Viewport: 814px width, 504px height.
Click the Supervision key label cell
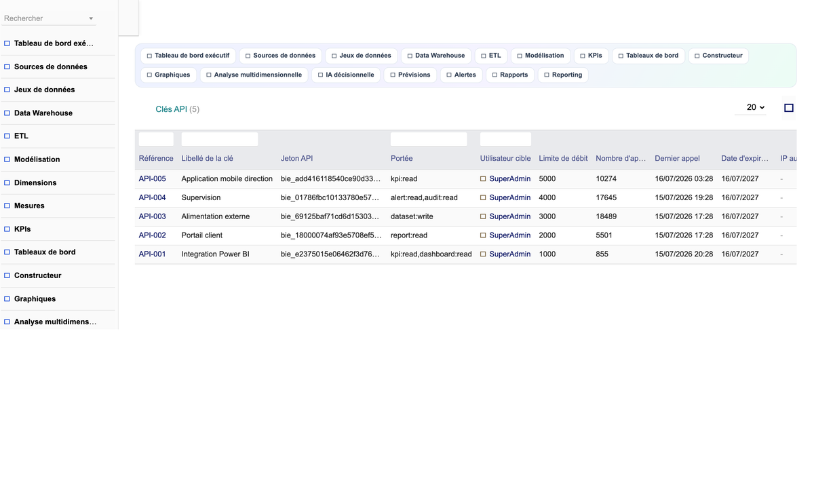[201, 198]
